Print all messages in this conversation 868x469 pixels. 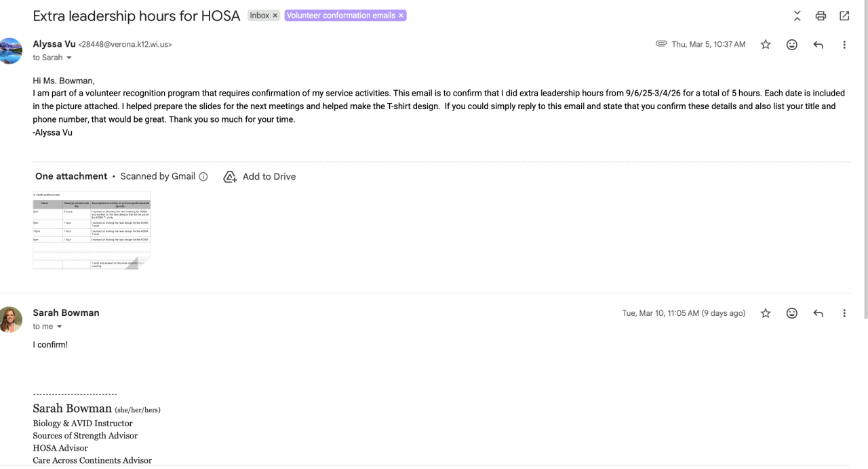click(x=821, y=16)
